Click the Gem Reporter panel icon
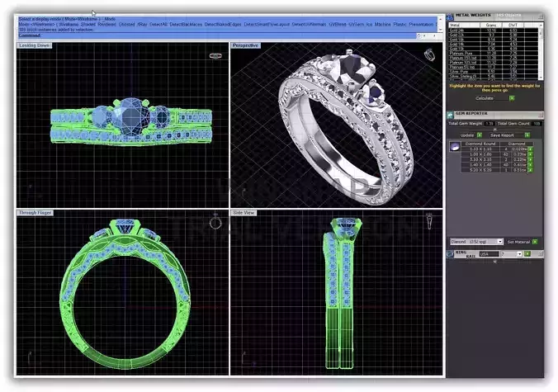 click(x=450, y=115)
